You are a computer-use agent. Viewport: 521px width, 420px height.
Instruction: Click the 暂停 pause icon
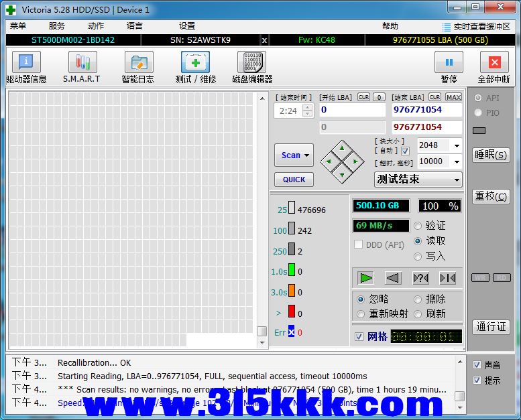pyautogui.click(x=449, y=63)
